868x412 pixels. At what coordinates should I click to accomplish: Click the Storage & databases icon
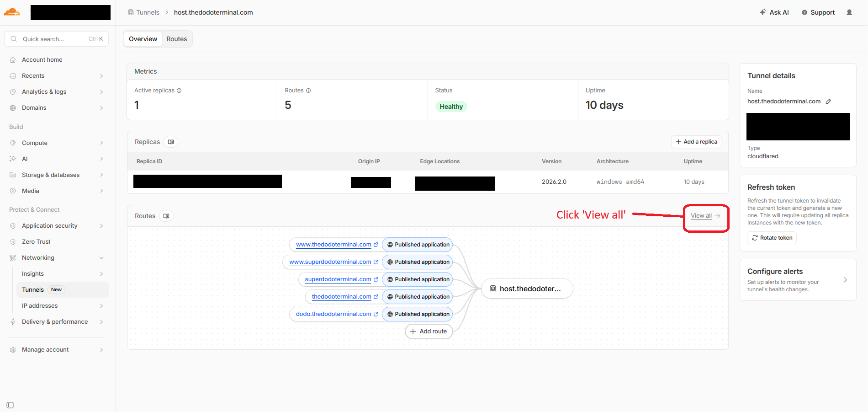pyautogui.click(x=13, y=175)
